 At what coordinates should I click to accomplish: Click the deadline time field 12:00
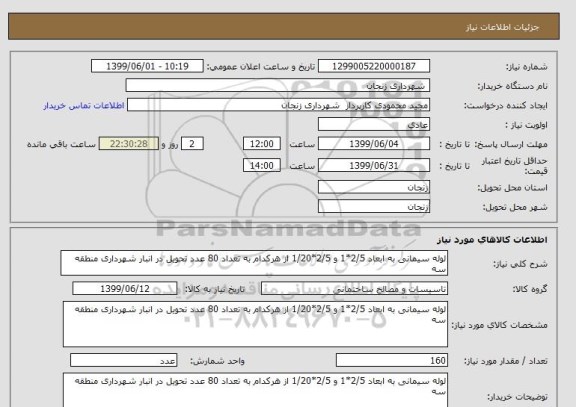[262, 144]
